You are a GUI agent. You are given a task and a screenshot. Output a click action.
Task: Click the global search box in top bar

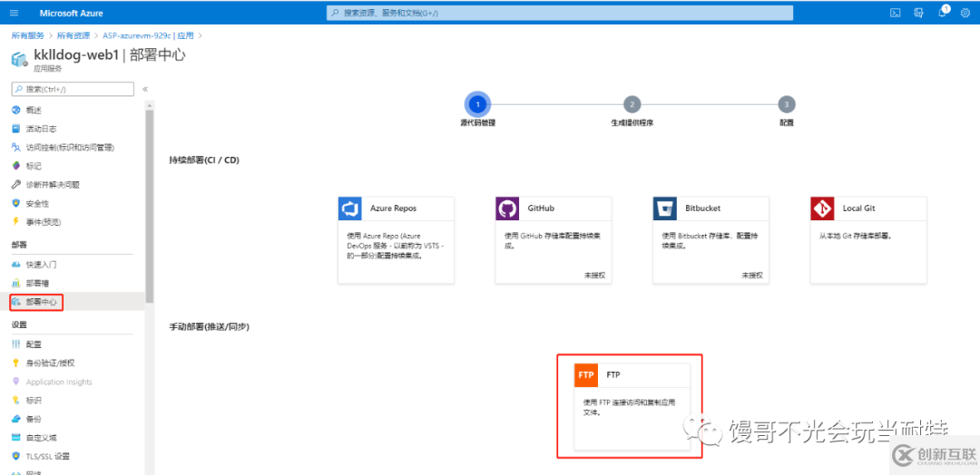coord(559,13)
